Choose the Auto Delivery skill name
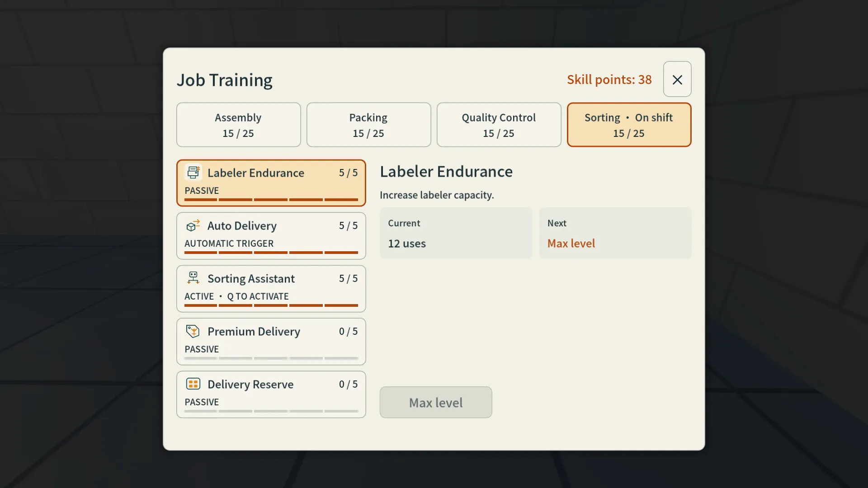Viewport: 868px width, 488px height. (x=242, y=225)
